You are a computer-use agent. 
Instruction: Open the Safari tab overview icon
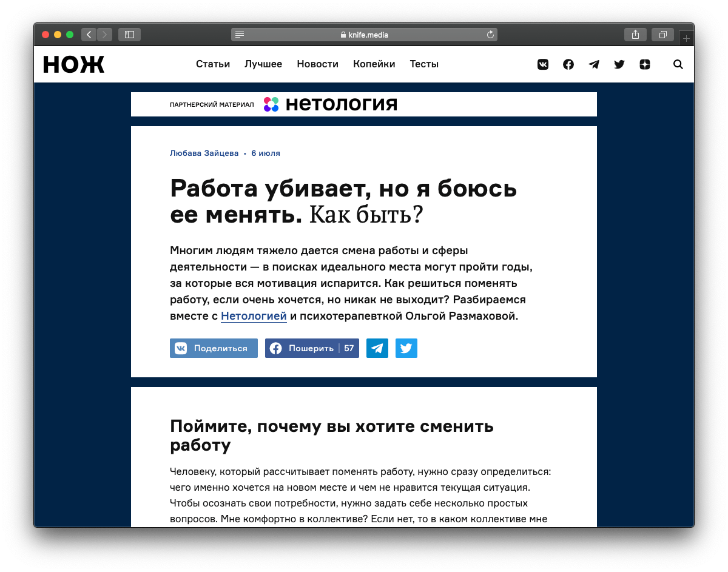661,35
